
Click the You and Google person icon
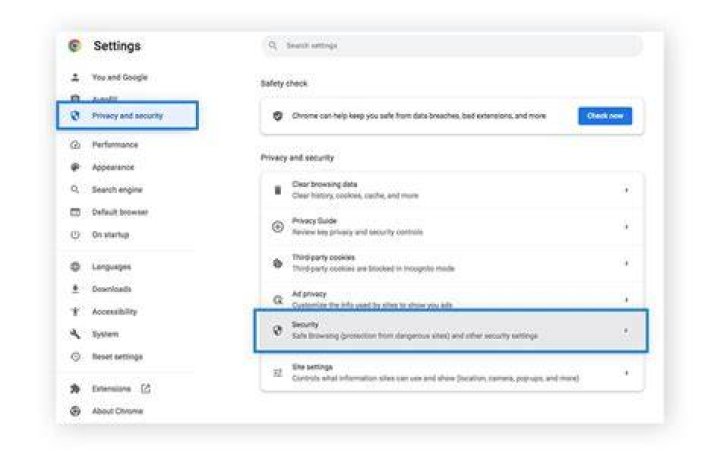75,77
